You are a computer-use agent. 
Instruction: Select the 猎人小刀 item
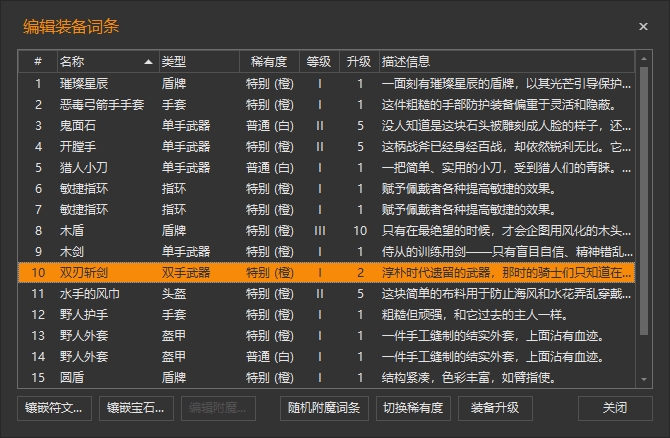(x=84, y=168)
